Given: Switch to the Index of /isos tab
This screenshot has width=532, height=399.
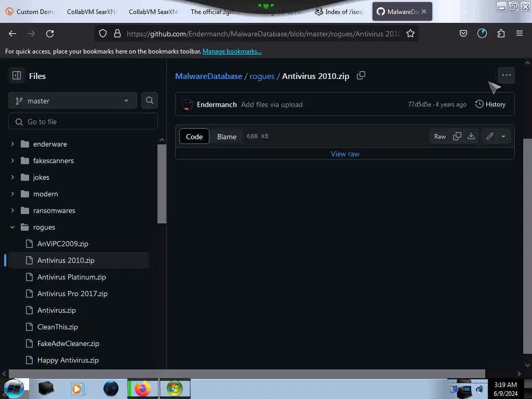Looking at the screenshot, I should coord(339,12).
